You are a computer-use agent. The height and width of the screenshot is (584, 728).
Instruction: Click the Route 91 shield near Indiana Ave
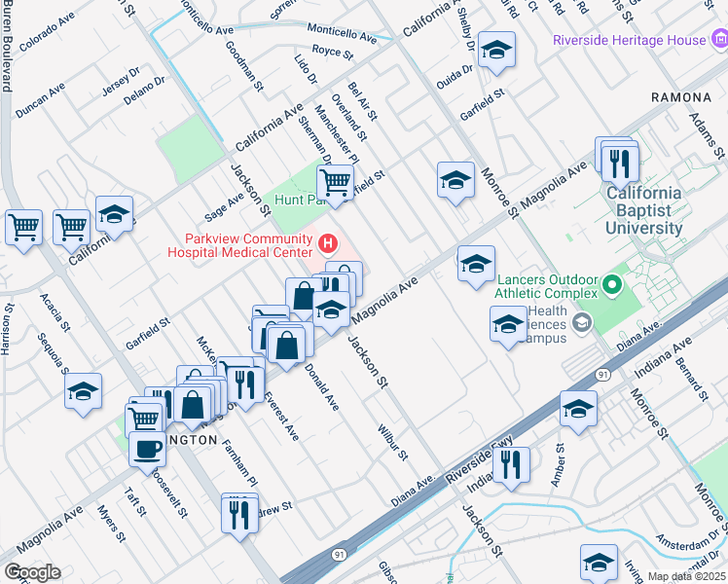[x=602, y=375]
